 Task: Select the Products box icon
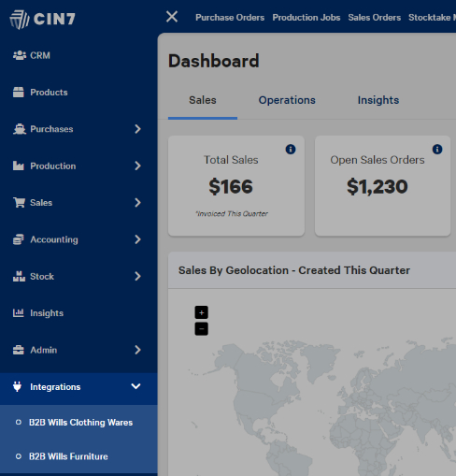[x=19, y=93]
